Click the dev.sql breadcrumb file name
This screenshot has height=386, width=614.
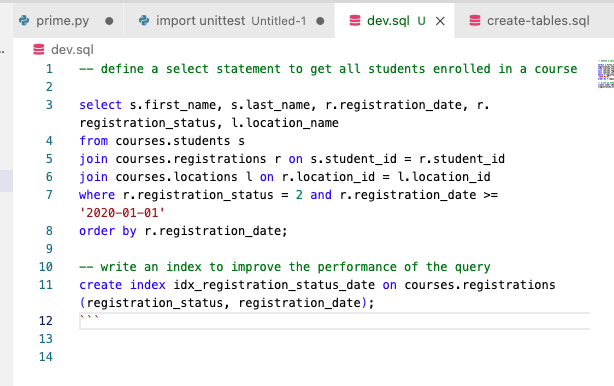point(72,50)
